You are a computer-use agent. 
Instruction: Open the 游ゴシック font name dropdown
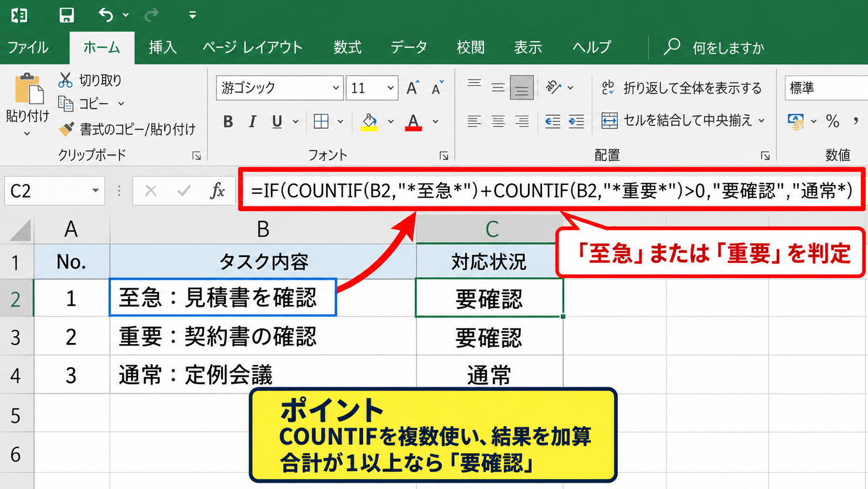(336, 88)
